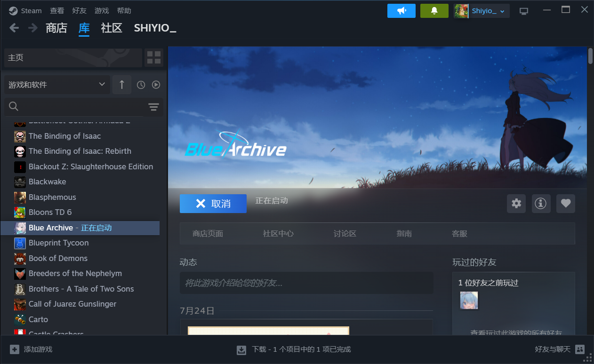Open the notifications bell

[x=434, y=11]
